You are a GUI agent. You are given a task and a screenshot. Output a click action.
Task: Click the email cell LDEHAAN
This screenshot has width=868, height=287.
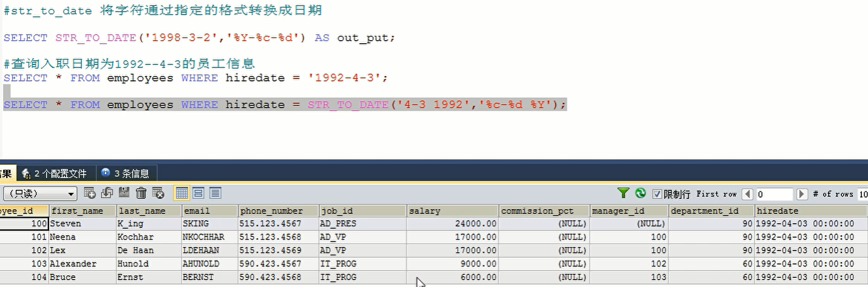[210, 250]
